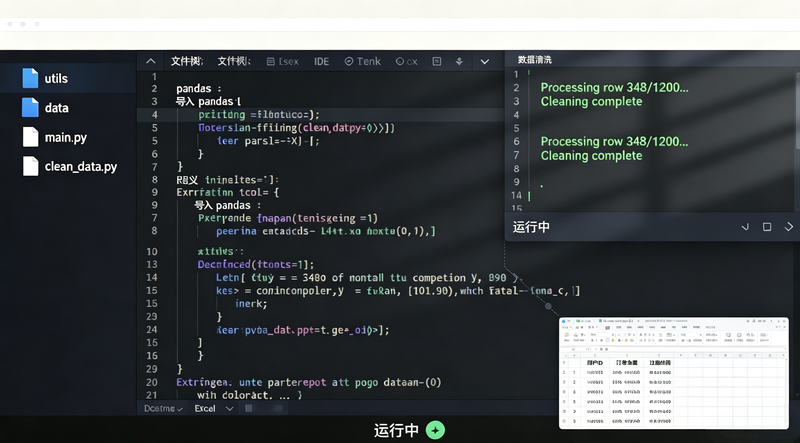Switch to the first 文件树 tab
This screenshot has height=443, width=800.
[187, 61]
